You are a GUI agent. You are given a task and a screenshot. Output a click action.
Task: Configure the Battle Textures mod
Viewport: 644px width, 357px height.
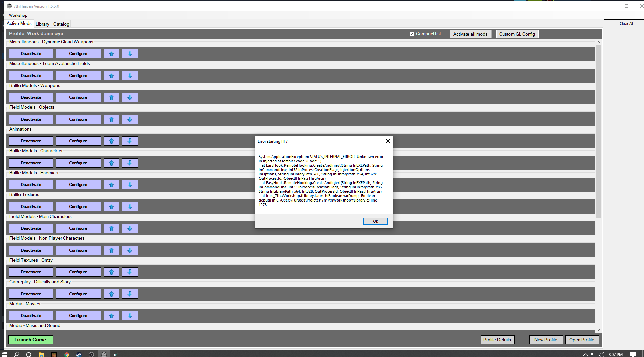pyautogui.click(x=78, y=207)
